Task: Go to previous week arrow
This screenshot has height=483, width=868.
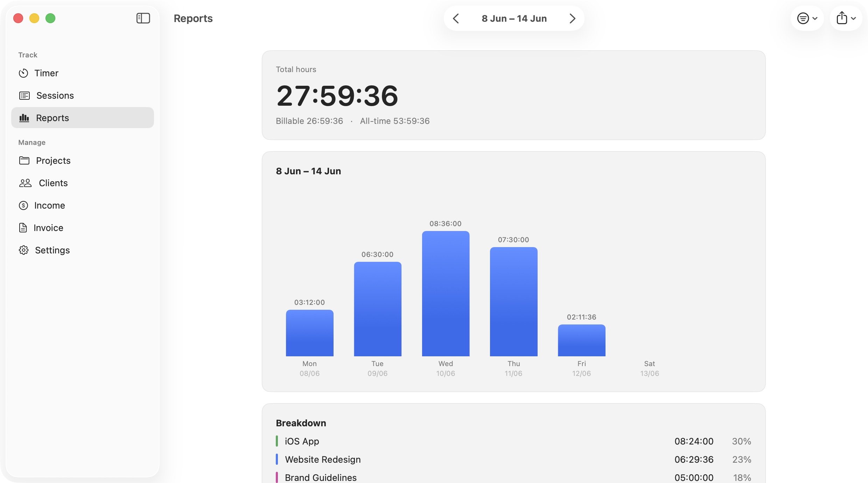Action: point(456,19)
